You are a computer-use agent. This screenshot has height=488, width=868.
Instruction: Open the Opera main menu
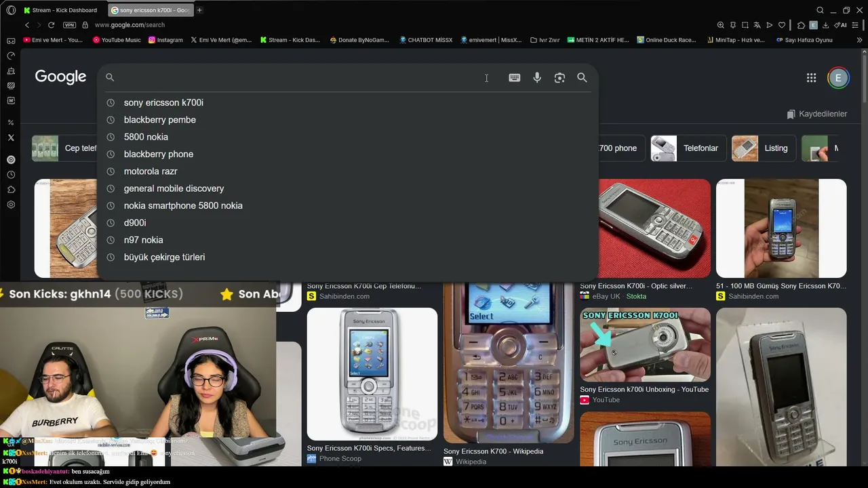click(x=11, y=10)
